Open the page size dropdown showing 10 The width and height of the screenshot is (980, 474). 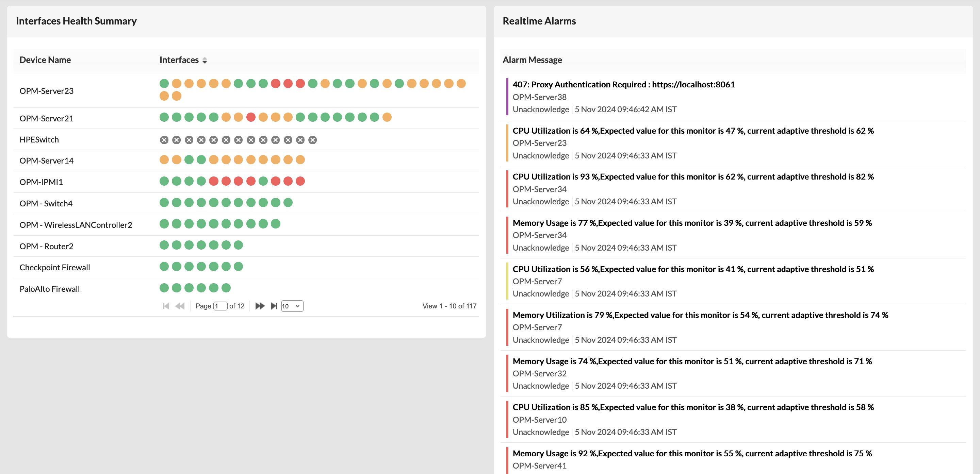[x=292, y=306]
